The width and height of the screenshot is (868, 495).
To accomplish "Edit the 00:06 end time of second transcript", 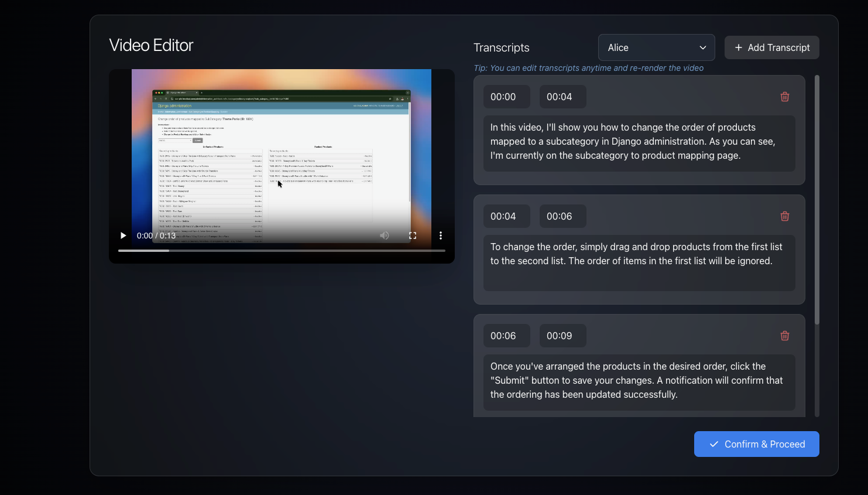I will click(x=563, y=216).
